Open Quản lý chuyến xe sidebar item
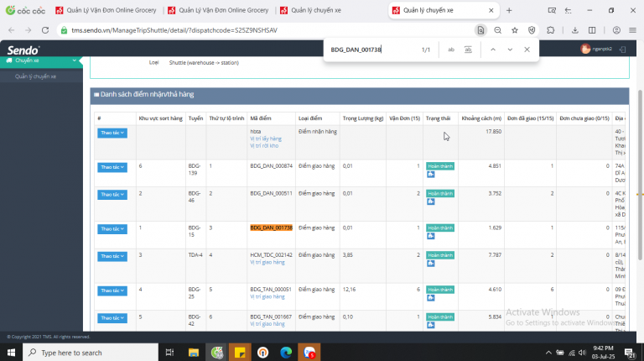 pyautogui.click(x=36, y=76)
